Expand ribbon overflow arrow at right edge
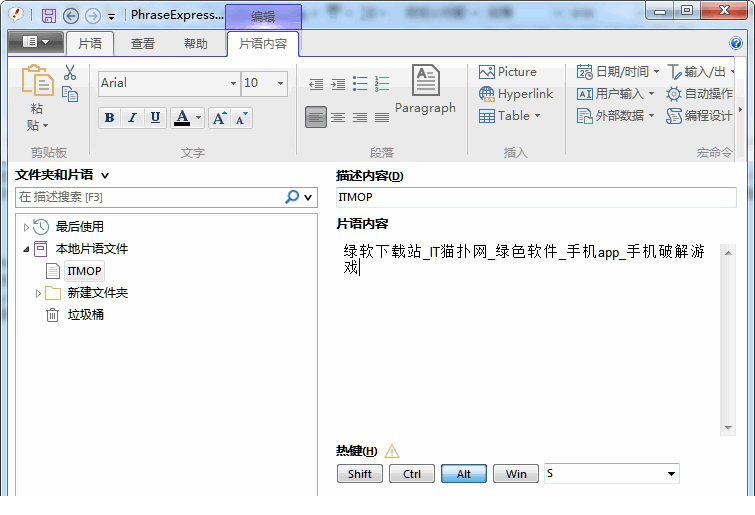755x515 pixels. coord(740,110)
